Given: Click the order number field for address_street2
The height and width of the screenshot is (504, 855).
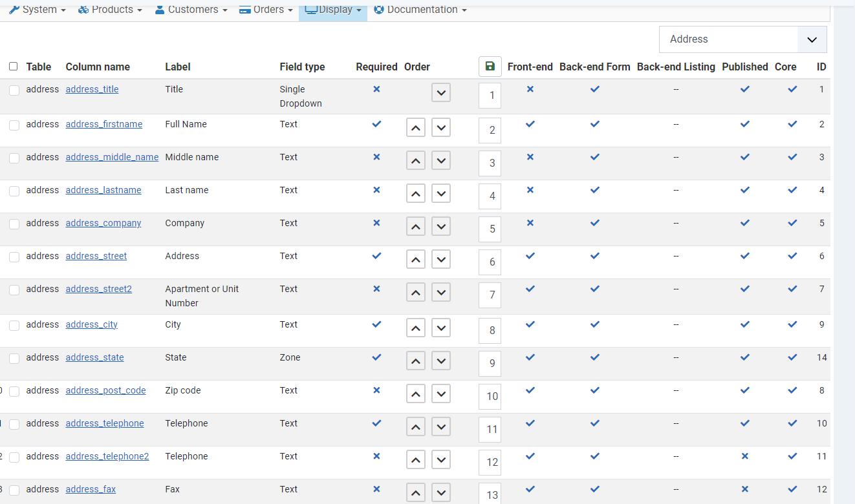Looking at the screenshot, I should click(490, 295).
